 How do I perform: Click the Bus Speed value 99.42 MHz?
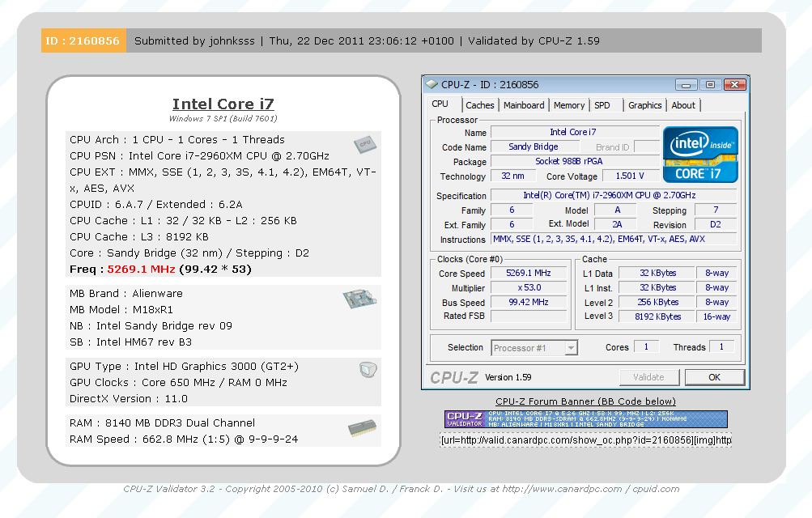[528, 302]
